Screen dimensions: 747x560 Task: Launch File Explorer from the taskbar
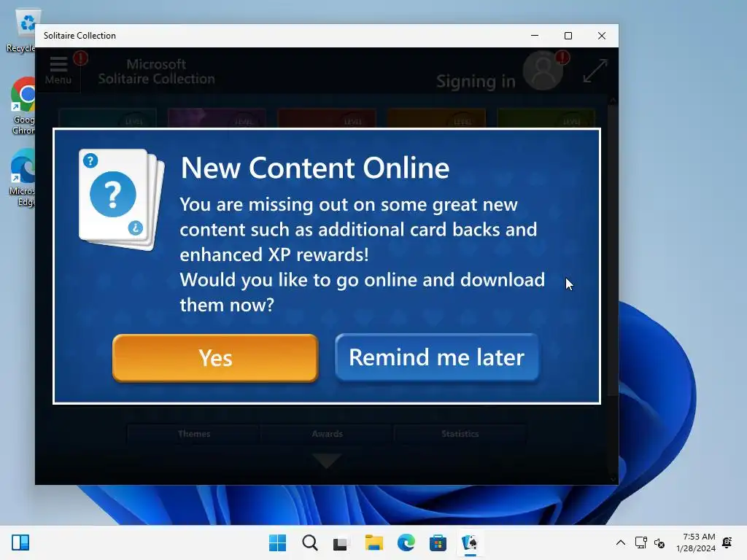coord(374,542)
